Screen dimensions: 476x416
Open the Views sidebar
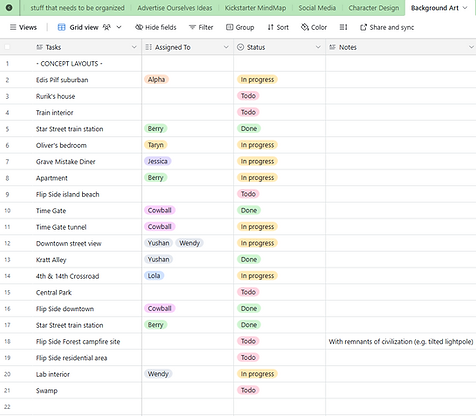coord(23,27)
